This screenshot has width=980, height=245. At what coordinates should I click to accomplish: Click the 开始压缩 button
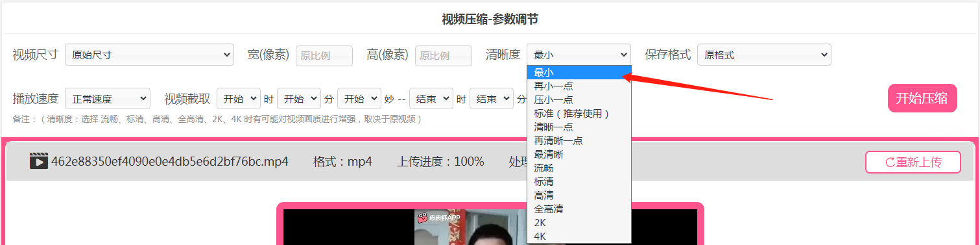(x=922, y=99)
